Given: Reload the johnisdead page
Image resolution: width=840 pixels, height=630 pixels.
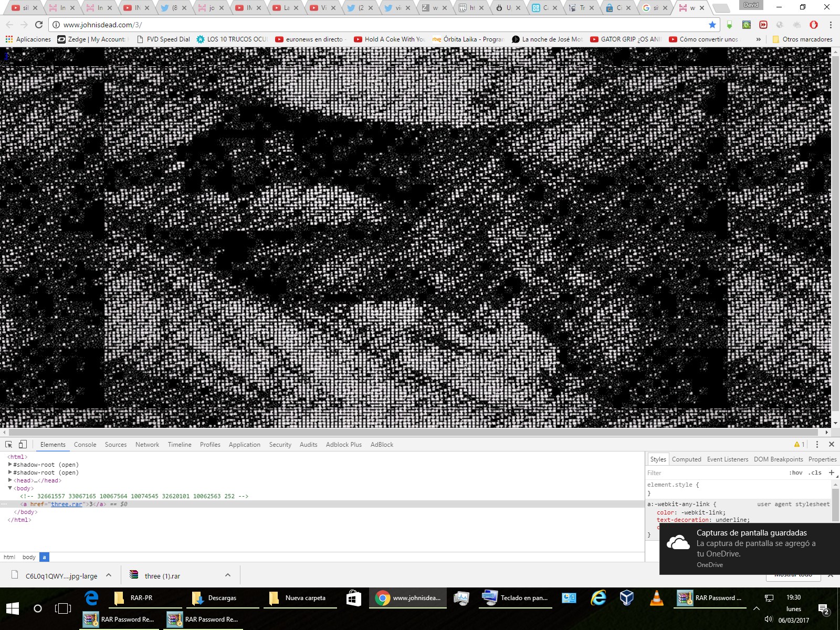Looking at the screenshot, I should pos(39,25).
